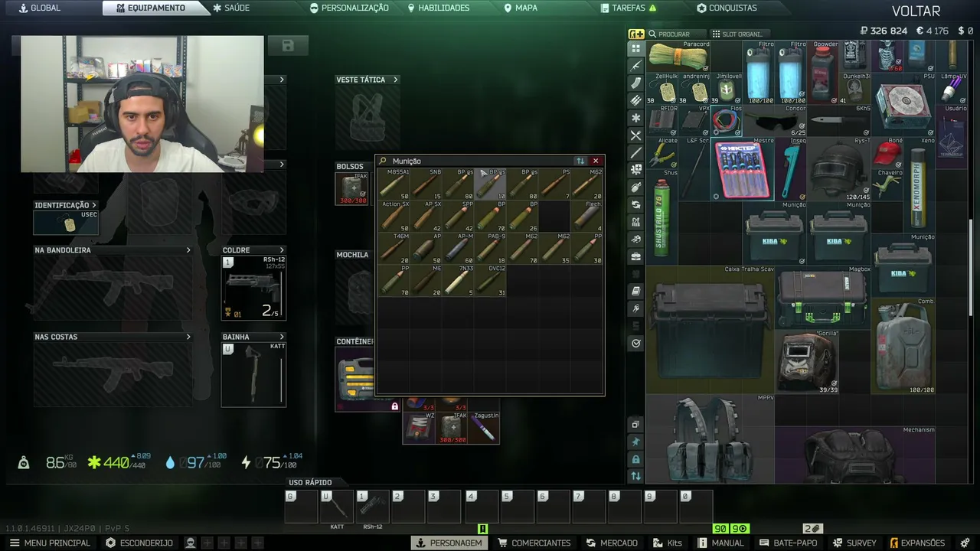Click the ME ammo stack of 20
This screenshot has height=551, width=980.
pos(426,280)
